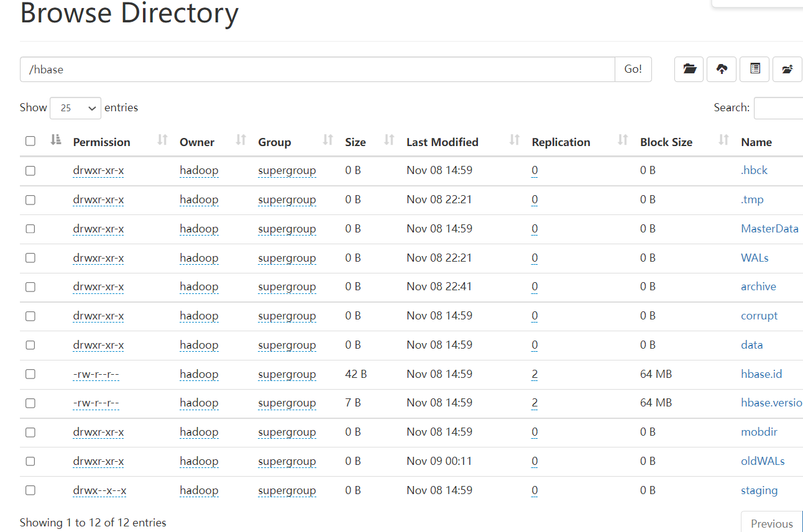803x532 pixels.
Task: Open the Show entries count dropdown
Action: [75, 108]
